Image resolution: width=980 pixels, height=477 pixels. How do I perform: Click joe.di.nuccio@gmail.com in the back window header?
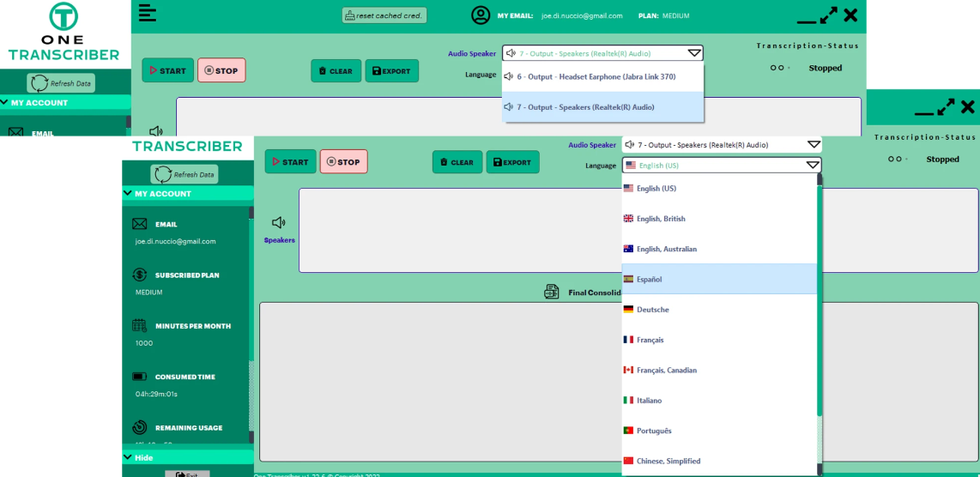tap(581, 15)
